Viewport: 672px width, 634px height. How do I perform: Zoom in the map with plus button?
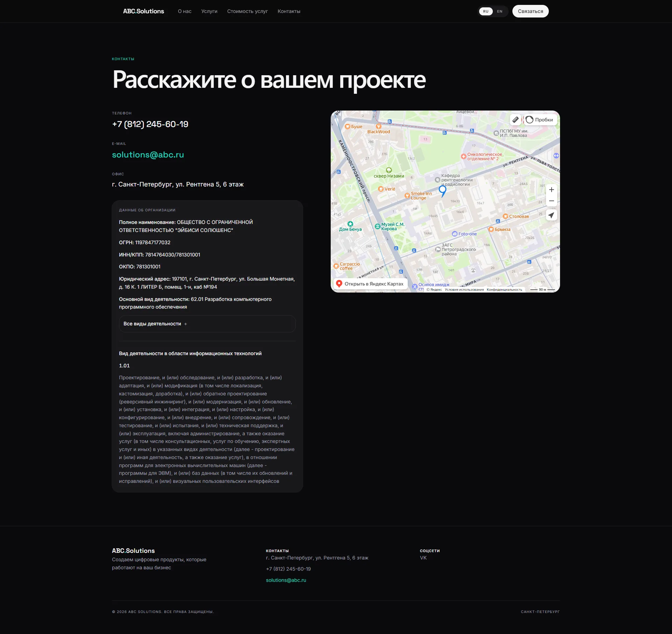pyautogui.click(x=551, y=190)
